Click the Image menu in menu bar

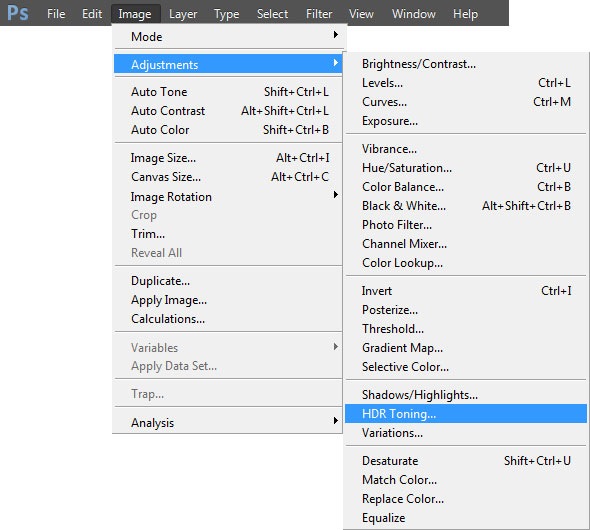pyautogui.click(x=135, y=14)
